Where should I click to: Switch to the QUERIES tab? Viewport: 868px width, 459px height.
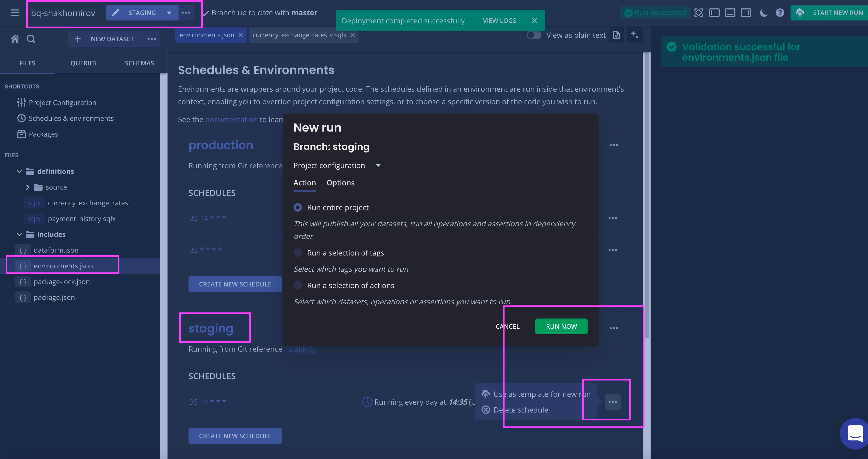tap(83, 63)
